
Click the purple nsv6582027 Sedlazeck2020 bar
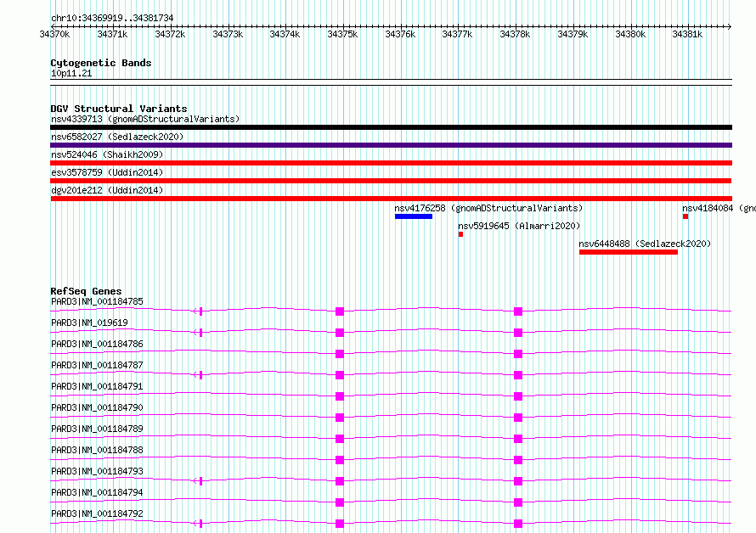click(x=391, y=145)
